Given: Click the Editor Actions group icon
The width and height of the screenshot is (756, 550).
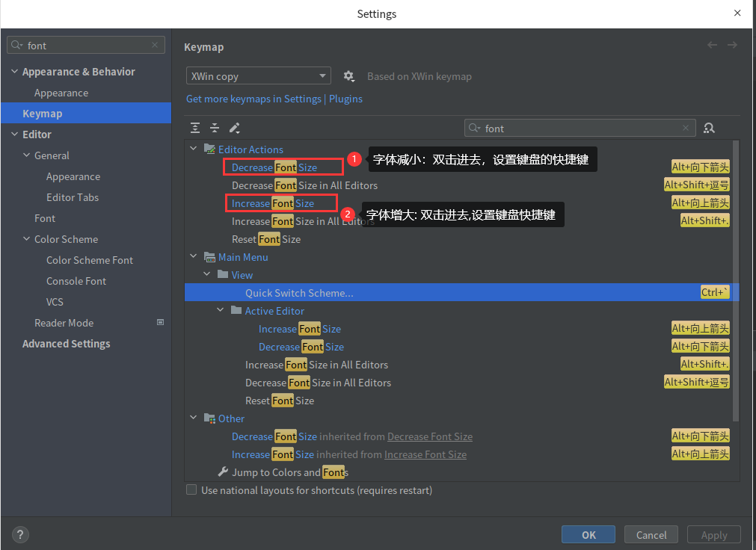Looking at the screenshot, I should tap(209, 149).
